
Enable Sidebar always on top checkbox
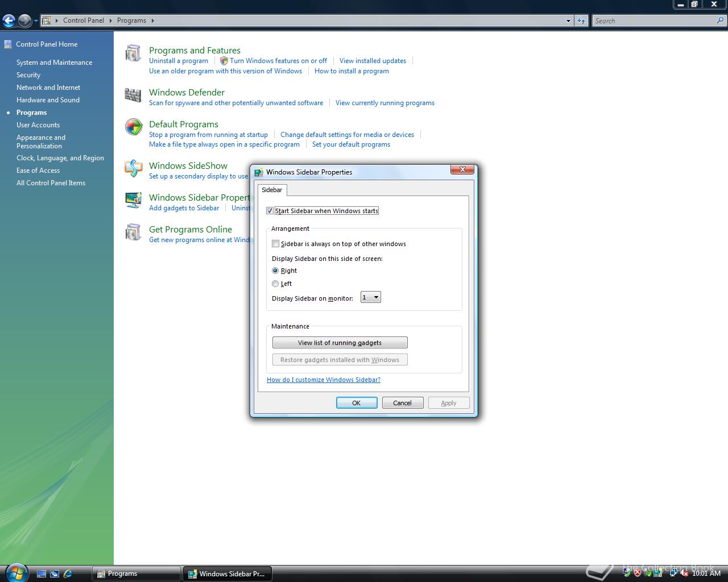click(x=275, y=244)
